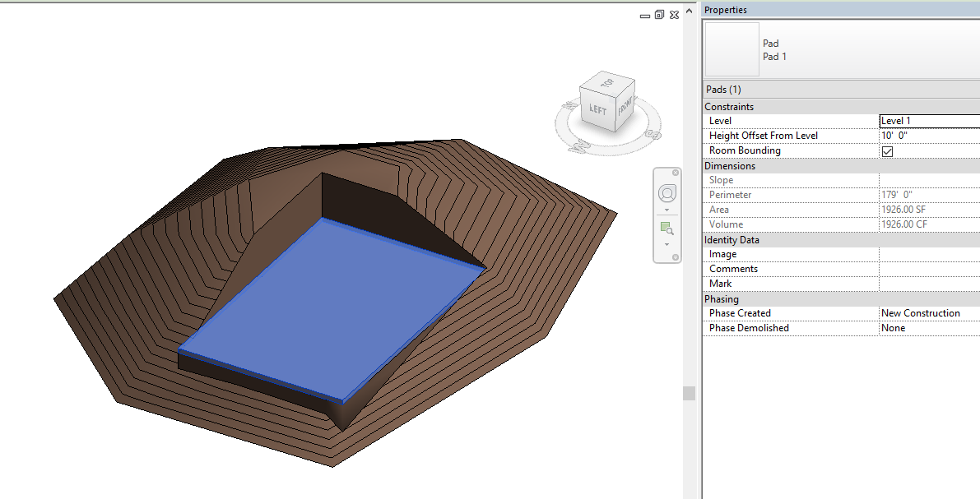Open the Pad 1 type selector

(841, 49)
